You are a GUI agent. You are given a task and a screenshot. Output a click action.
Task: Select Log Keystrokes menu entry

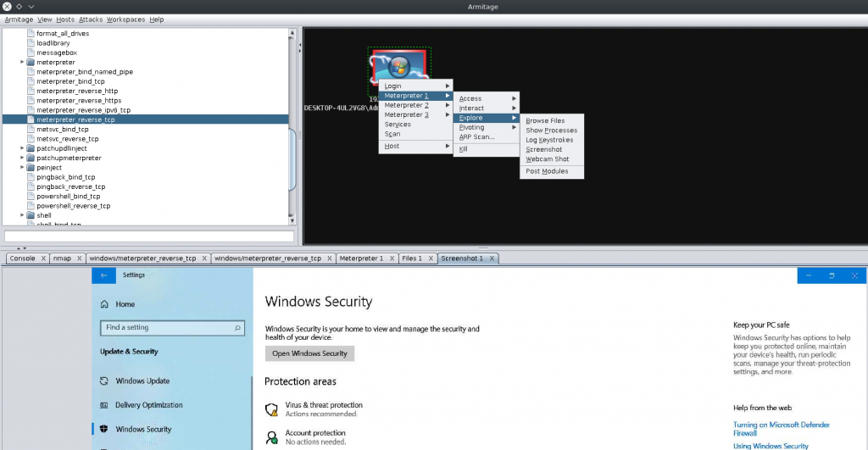click(551, 140)
